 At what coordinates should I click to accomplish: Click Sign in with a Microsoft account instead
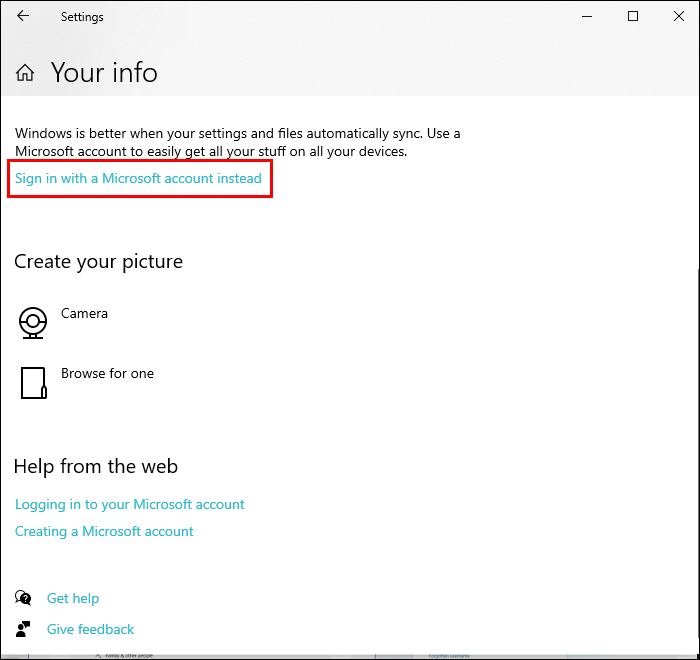click(138, 179)
